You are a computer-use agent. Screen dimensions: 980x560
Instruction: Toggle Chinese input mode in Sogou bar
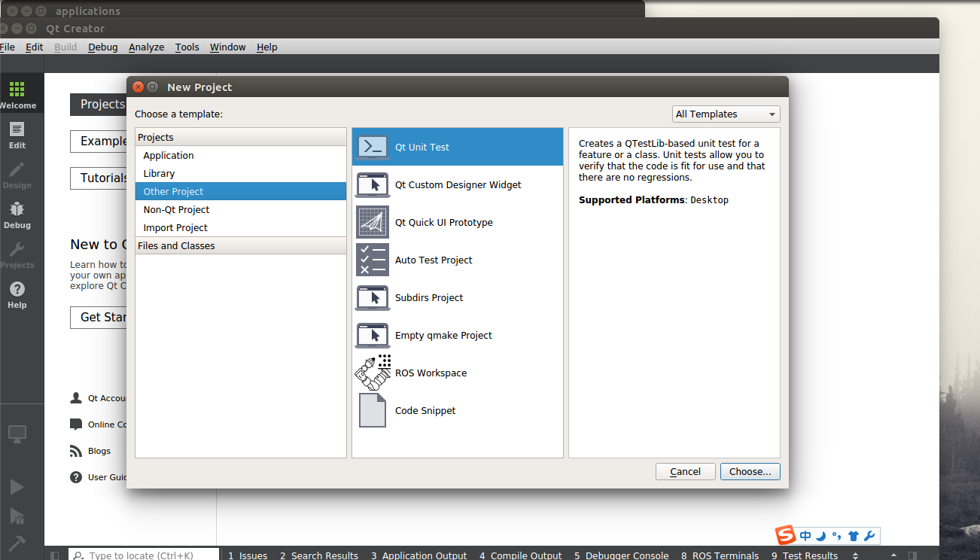(x=805, y=536)
